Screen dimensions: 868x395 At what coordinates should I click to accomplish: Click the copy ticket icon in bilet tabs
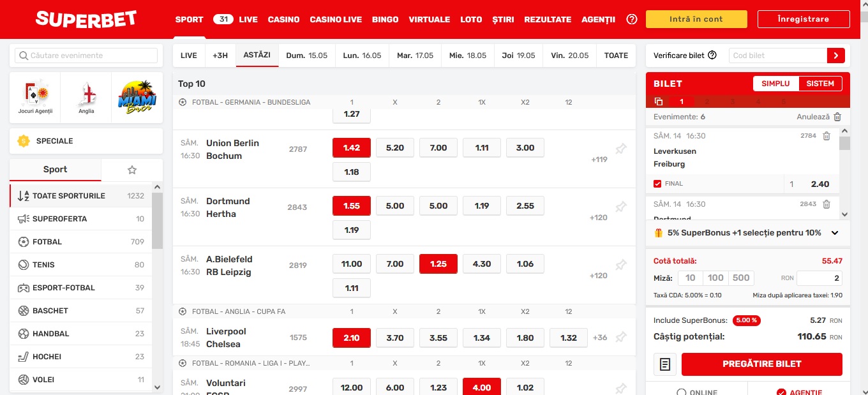(x=659, y=101)
